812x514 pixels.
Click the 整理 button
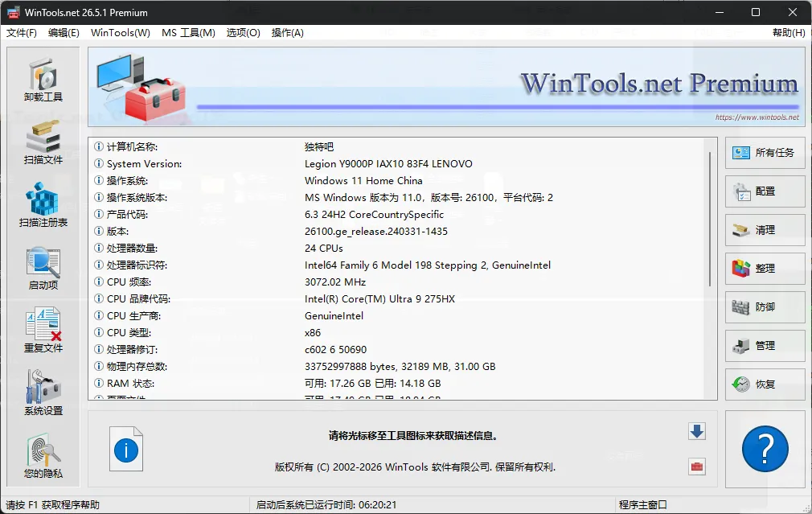pos(765,269)
